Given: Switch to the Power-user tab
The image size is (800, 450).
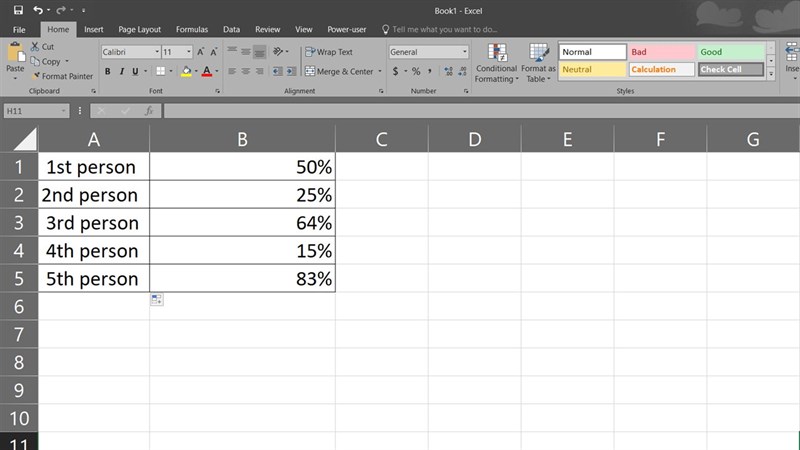Looking at the screenshot, I should coord(346,30).
